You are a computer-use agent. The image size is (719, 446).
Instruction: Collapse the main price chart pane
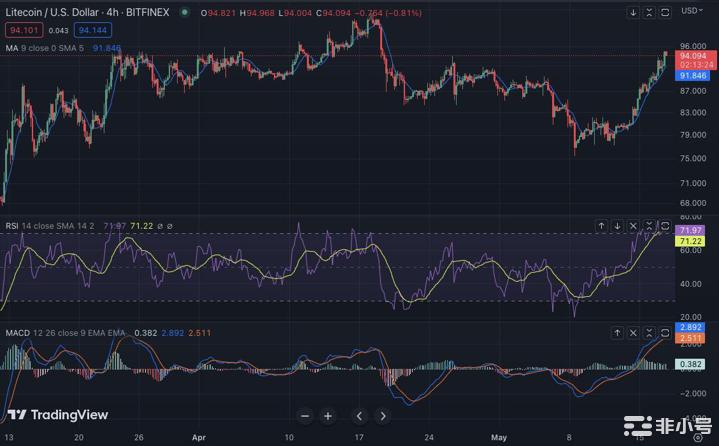coord(650,12)
